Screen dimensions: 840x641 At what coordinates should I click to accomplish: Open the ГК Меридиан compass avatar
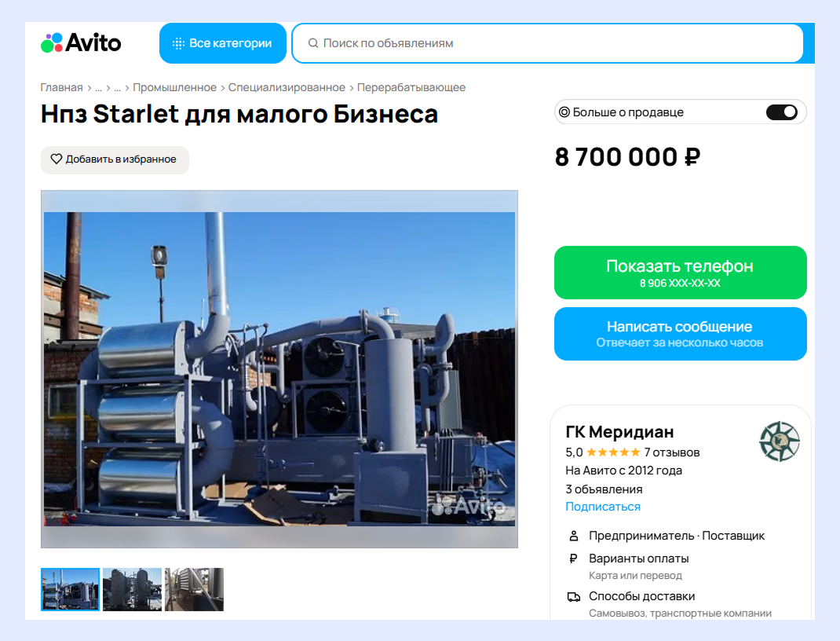780,441
